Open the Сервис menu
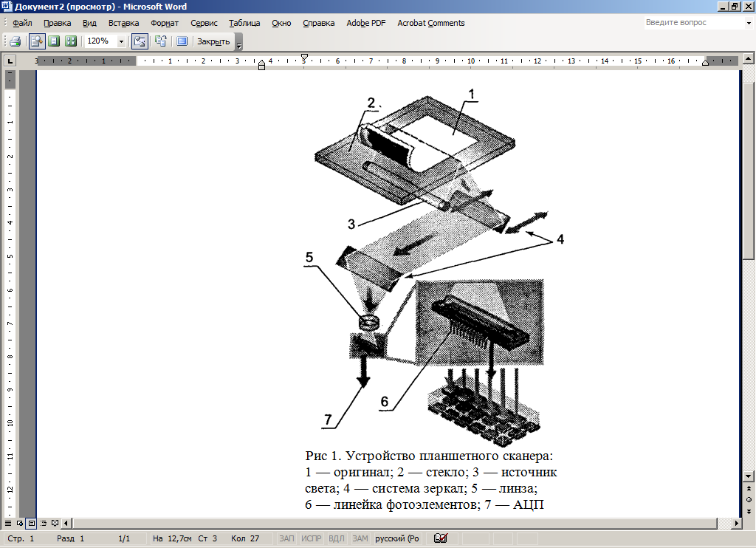Viewport: 756px width, 548px height. 204,23
